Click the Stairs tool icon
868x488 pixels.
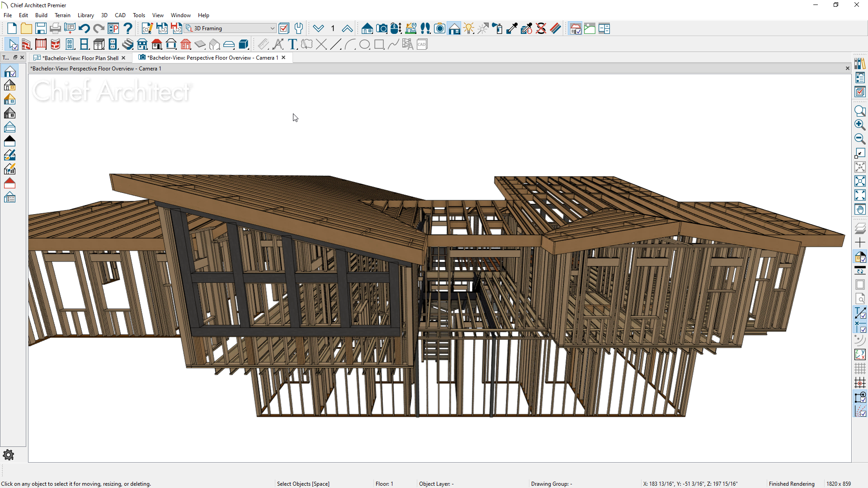[x=128, y=44]
